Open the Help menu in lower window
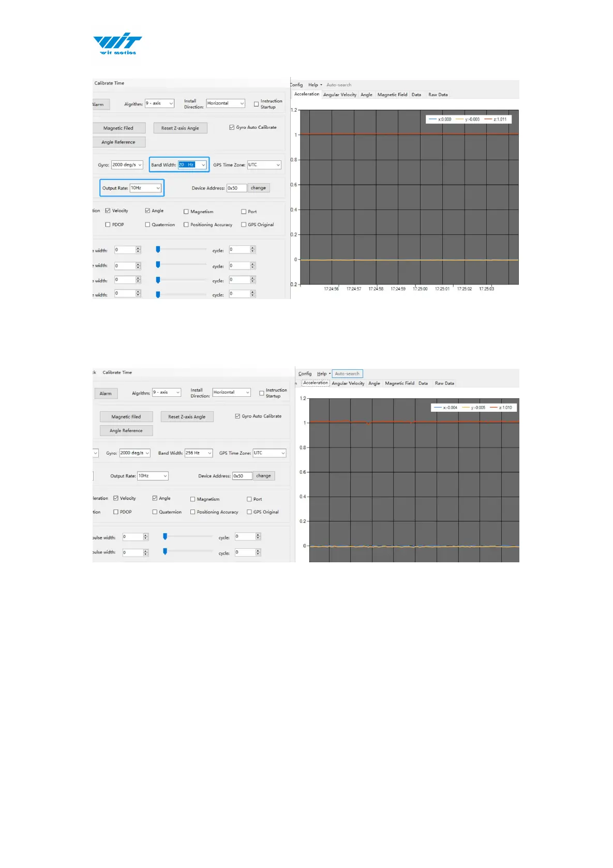 click(322, 373)
